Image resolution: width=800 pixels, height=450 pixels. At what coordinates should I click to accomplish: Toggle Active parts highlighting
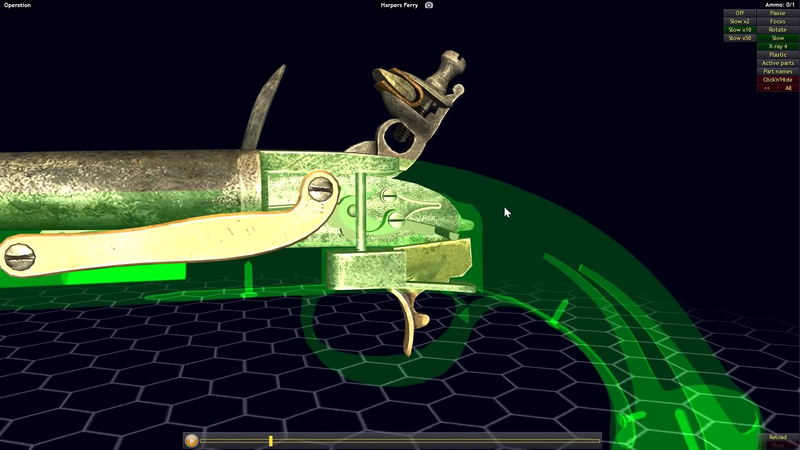coord(777,63)
